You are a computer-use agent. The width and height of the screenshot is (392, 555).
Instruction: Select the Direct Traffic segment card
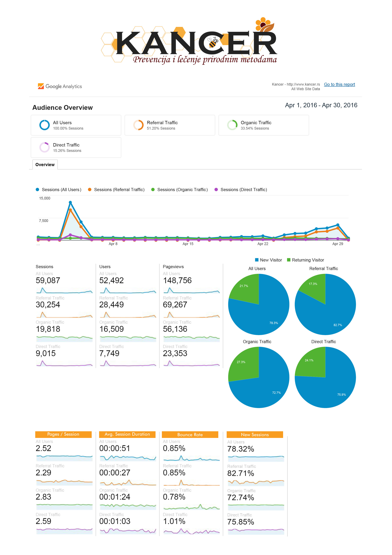pyautogui.click(x=76, y=147)
